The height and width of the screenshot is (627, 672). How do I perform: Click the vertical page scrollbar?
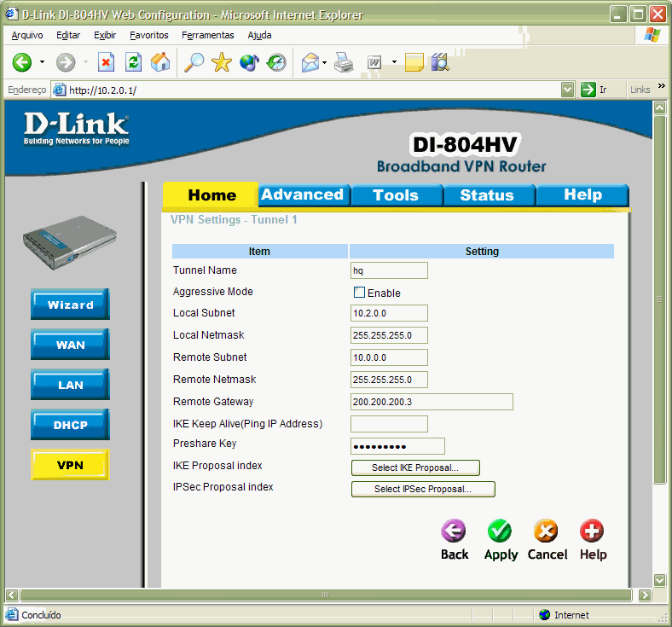658,299
